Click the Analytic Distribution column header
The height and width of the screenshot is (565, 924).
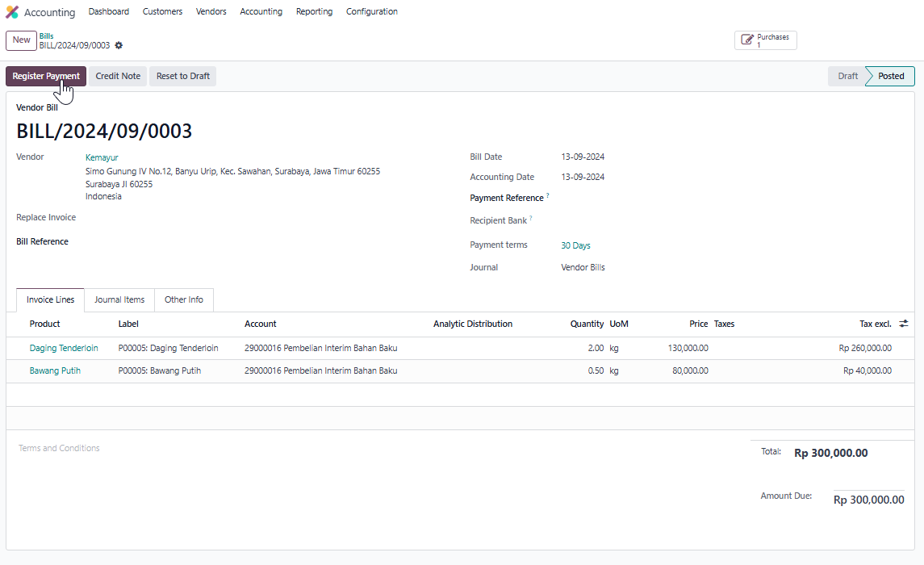click(473, 324)
